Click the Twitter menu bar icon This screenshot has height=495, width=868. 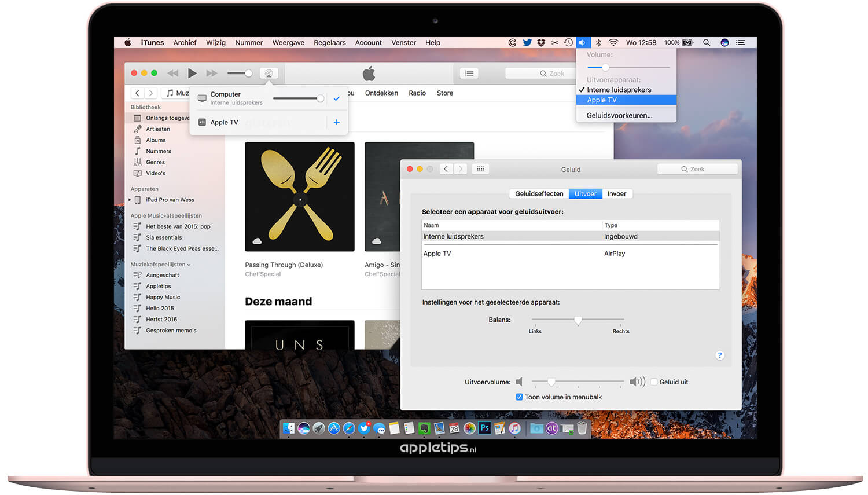[x=527, y=42]
